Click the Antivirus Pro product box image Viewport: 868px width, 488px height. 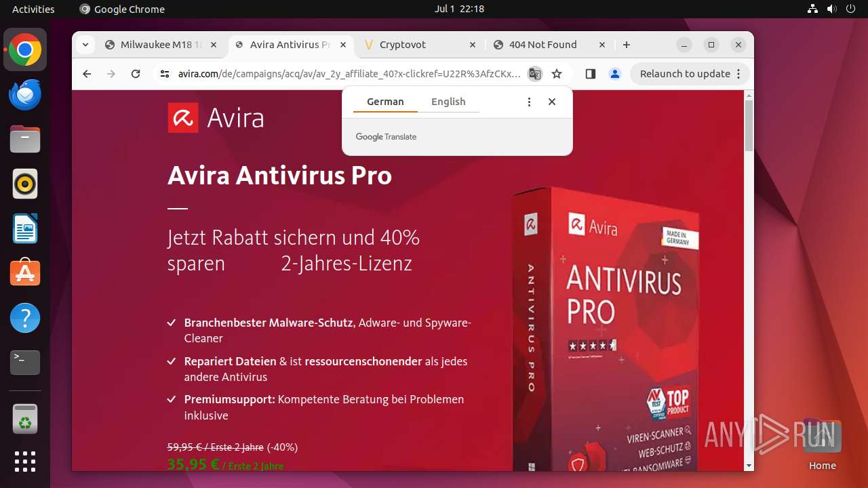click(606, 327)
